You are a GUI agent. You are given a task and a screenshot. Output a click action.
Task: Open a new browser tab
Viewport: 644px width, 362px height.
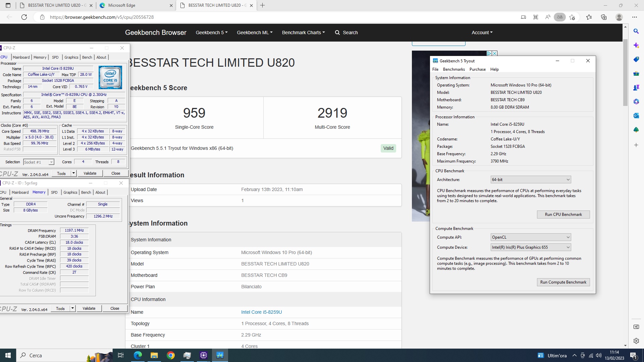tap(263, 5)
